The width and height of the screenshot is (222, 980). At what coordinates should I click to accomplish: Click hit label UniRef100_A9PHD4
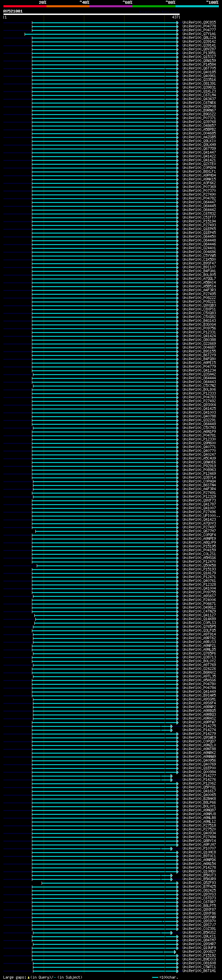[199, 175]
